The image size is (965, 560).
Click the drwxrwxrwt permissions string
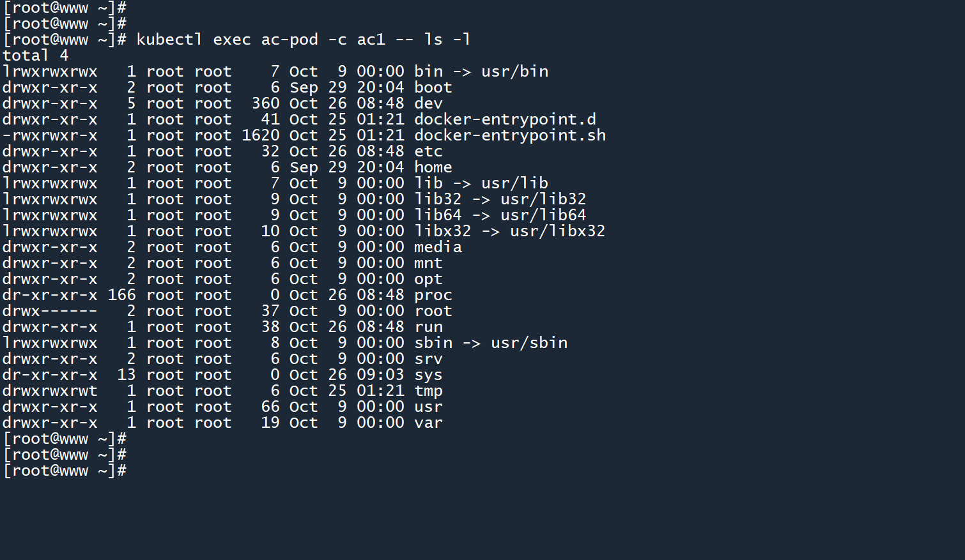(50, 391)
